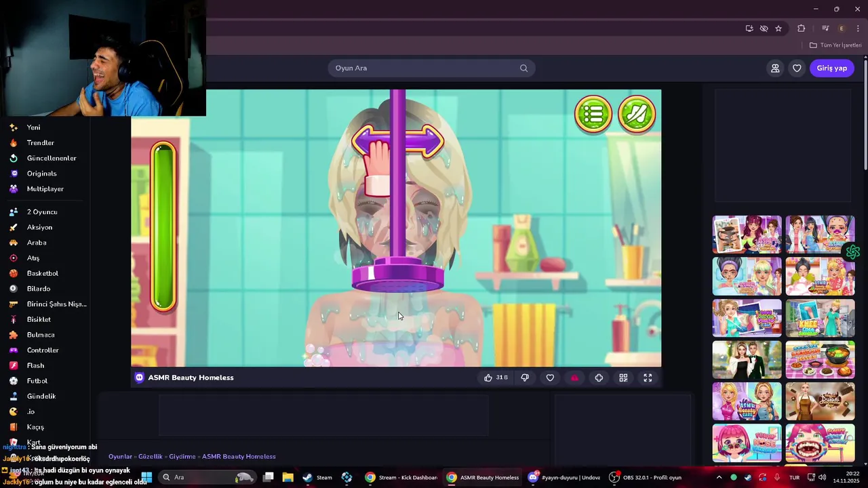This screenshot has width=868, height=488.
Task: Open the first recommended game thumbnail
Action: pos(747,234)
